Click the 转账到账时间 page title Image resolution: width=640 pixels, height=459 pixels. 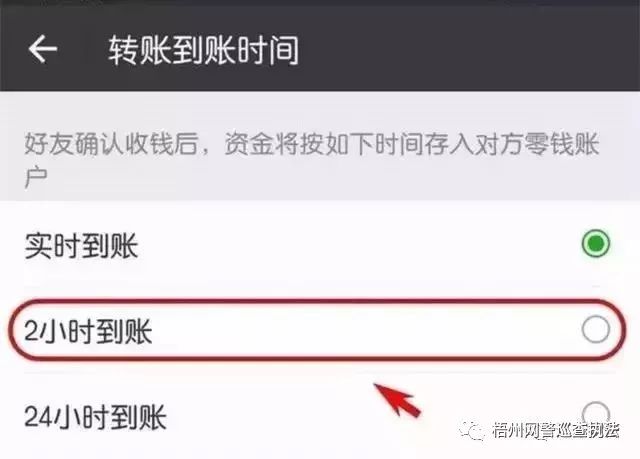(204, 50)
